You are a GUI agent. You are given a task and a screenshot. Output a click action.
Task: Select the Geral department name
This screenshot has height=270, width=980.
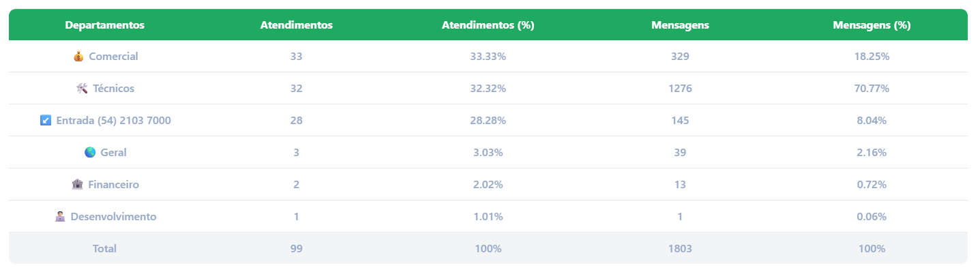(113, 153)
